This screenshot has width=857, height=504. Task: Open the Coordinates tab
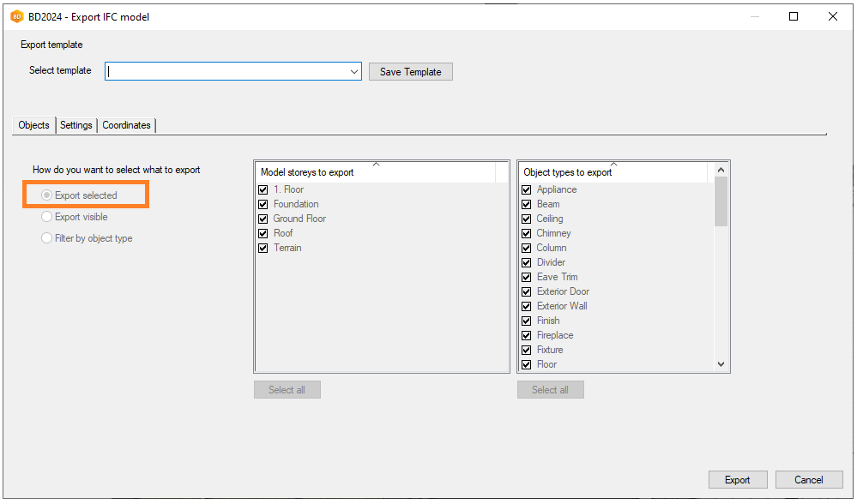tap(126, 125)
